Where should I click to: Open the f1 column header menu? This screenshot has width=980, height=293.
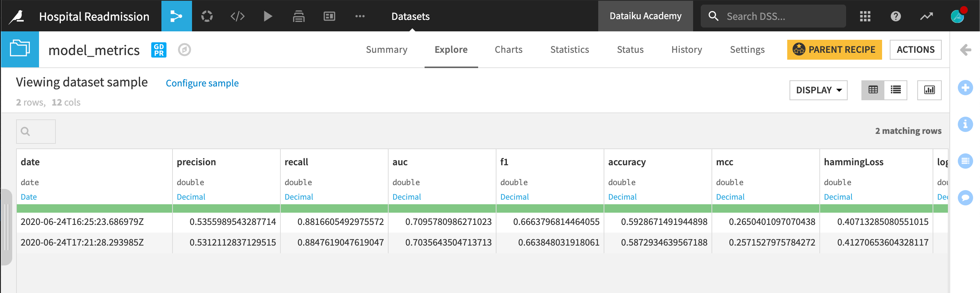pos(504,162)
